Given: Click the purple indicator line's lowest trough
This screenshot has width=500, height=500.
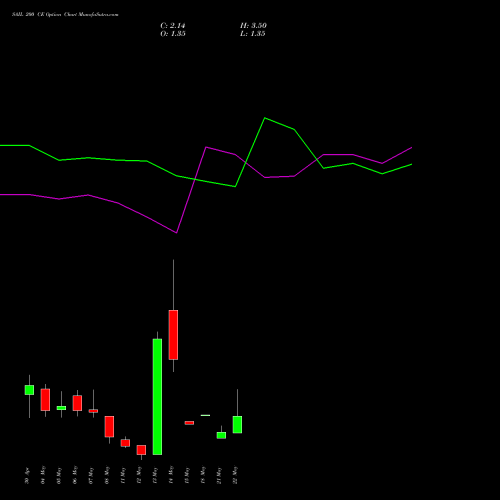Looking at the screenshot, I should pyautogui.click(x=176, y=233).
